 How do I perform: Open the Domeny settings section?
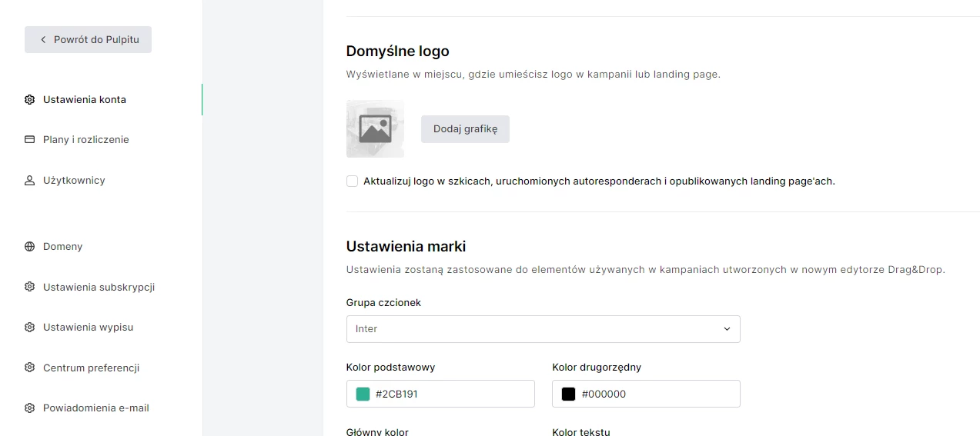pos(62,247)
